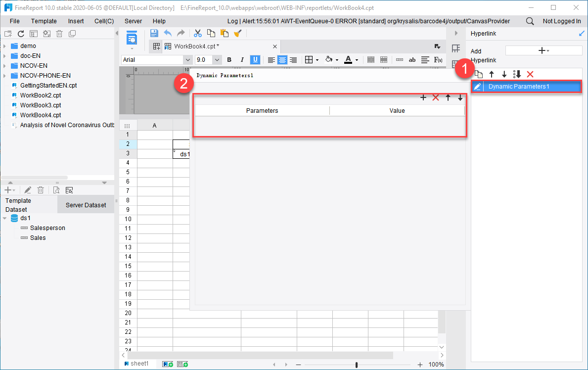Edit dataset with pencil icon in dataset toolbar
Image resolution: width=588 pixels, height=370 pixels.
28,190
